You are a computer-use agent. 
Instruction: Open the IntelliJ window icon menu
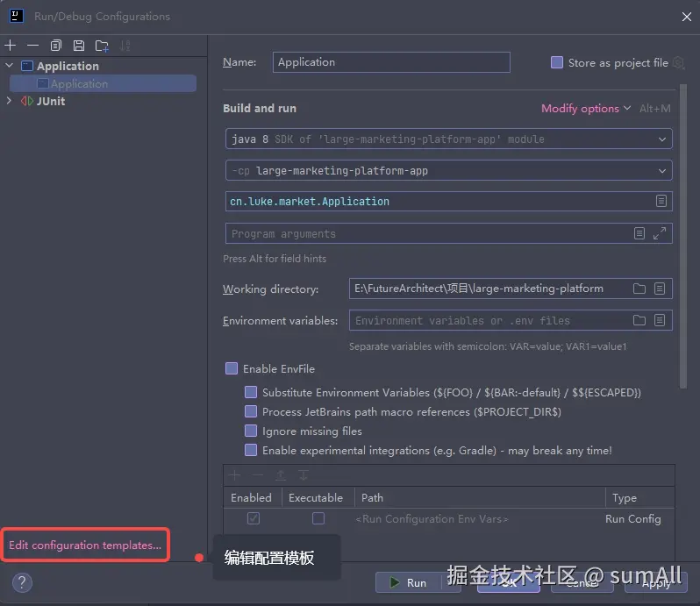pyautogui.click(x=17, y=16)
